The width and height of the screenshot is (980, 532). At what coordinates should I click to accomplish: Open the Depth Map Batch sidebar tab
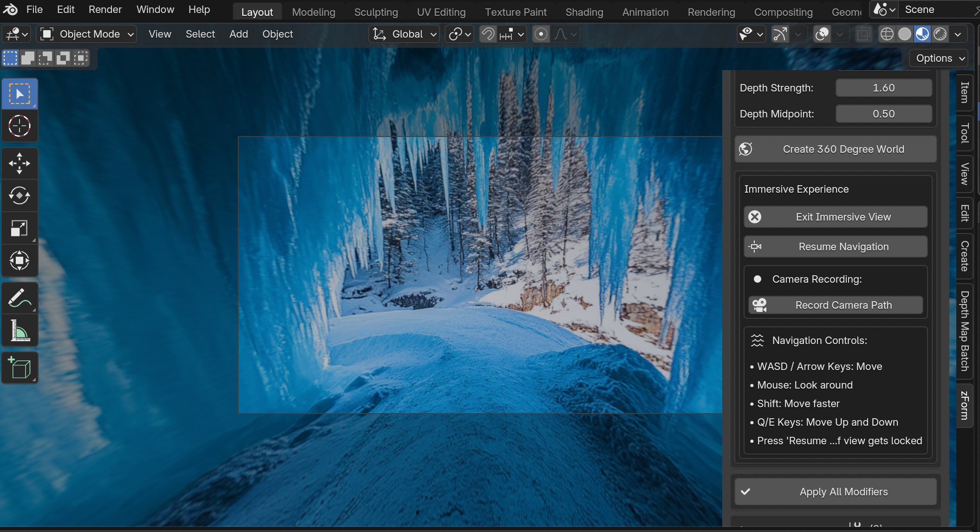(965, 331)
